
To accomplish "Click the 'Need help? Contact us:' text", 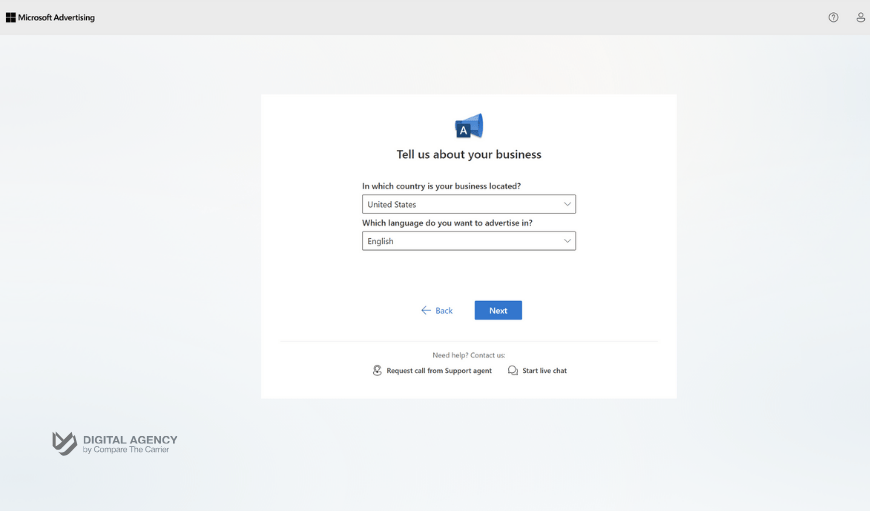I will pyautogui.click(x=469, y=355).
